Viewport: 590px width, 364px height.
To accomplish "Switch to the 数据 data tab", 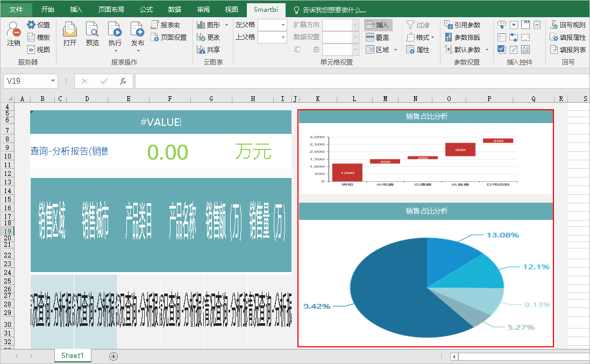I will (x=175, y=9).
